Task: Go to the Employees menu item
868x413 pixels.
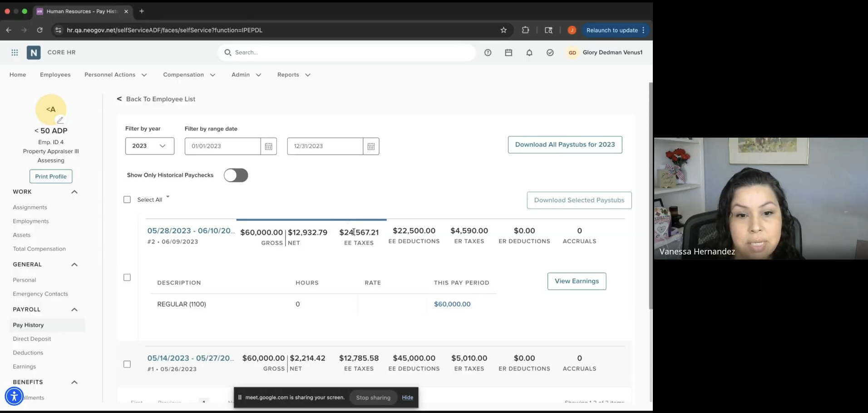Action: click(x=55, y=75)
